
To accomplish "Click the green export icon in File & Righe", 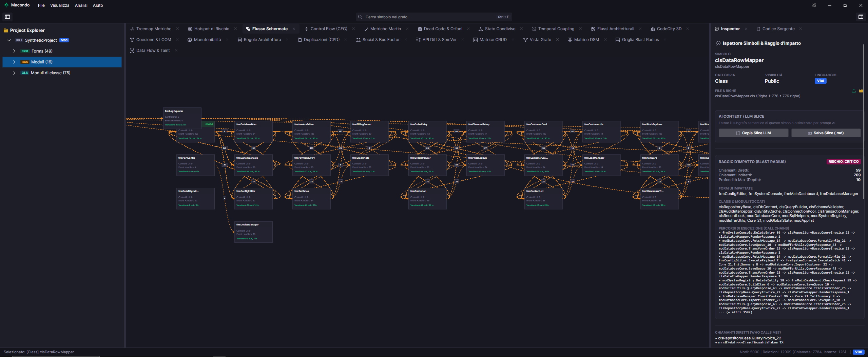I will [x=854, y=91].
